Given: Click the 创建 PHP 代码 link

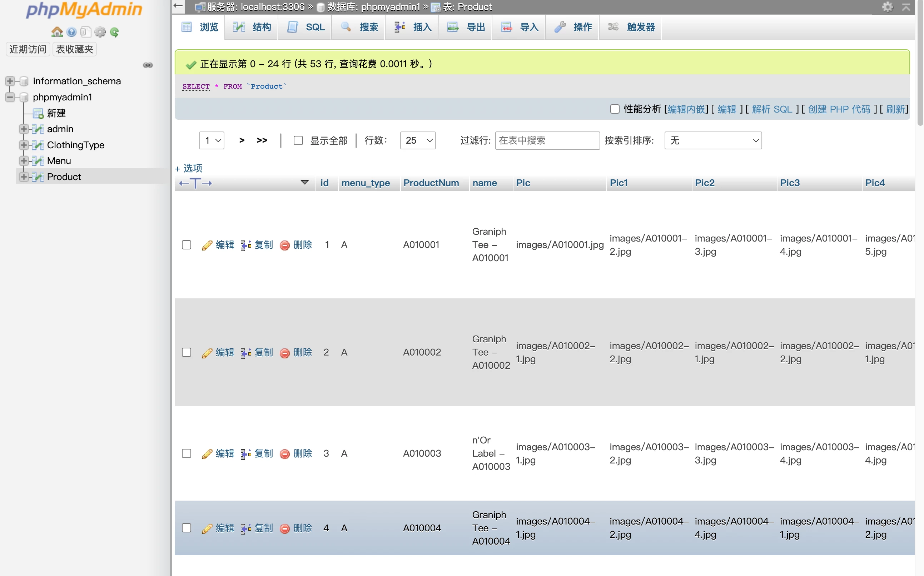Looking at the screenshot, I should (x=839, y=109).
